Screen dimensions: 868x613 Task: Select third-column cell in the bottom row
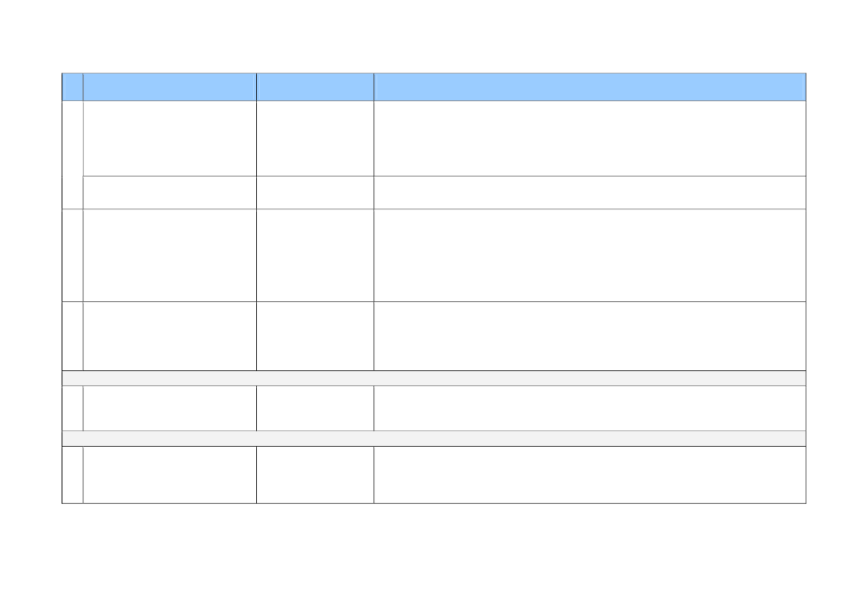point(315,475)
